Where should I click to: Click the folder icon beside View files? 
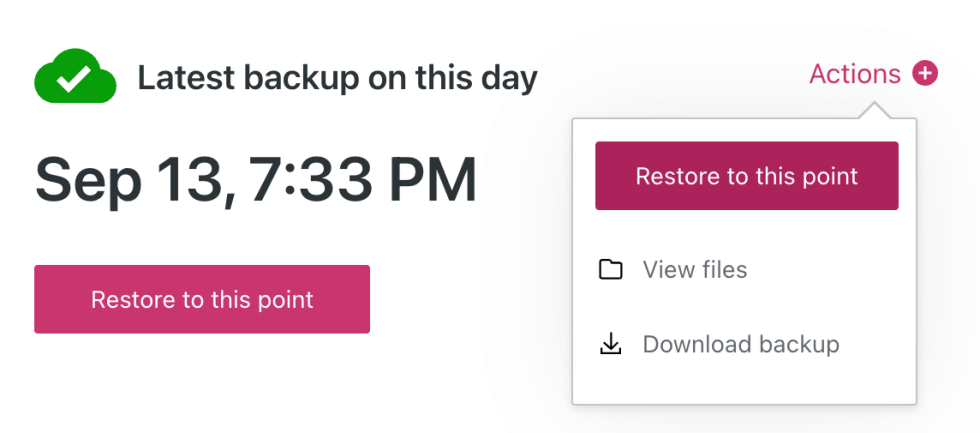tap(610, 270)
